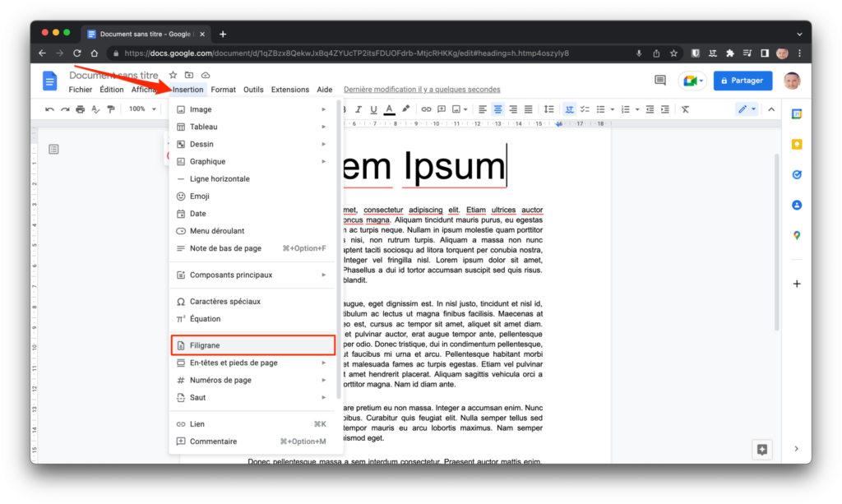Click the paint format roller icon
The image size is (842, 504).
coord(111,109)
